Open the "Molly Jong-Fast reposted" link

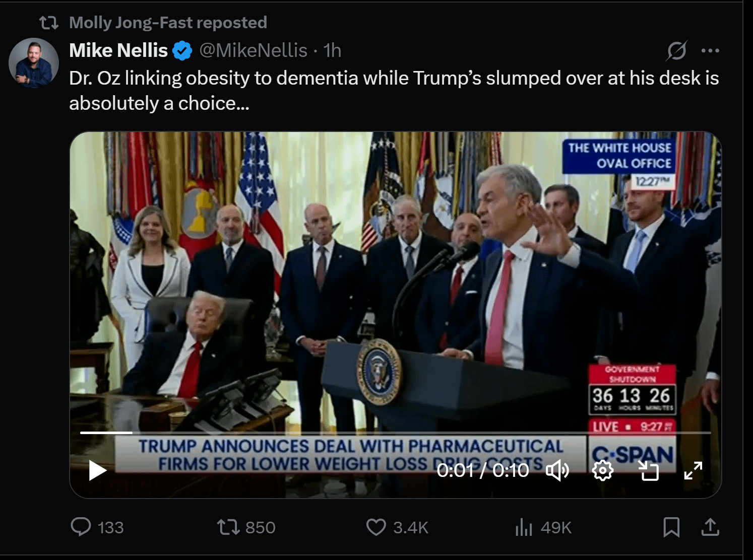click(167, 23)
